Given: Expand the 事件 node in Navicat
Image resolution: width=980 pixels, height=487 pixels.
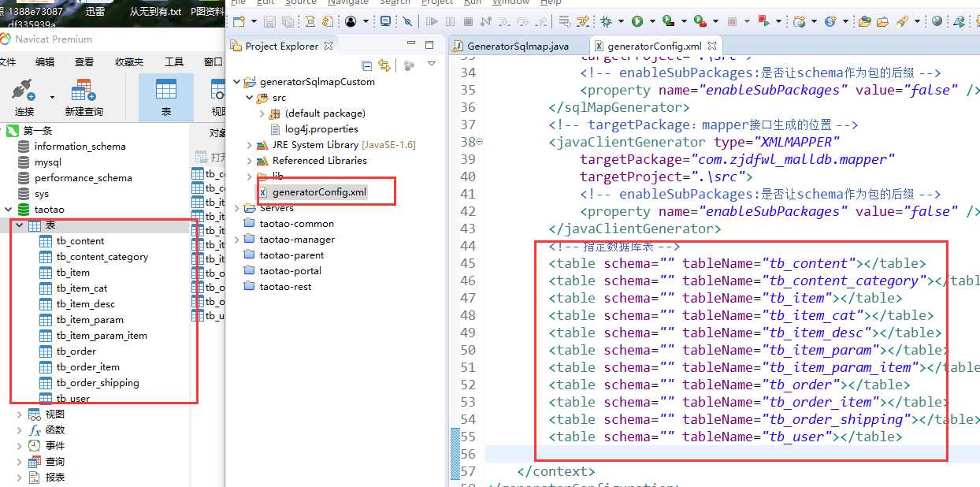Looking at the screenshot, I should click(x=20, y=445).
